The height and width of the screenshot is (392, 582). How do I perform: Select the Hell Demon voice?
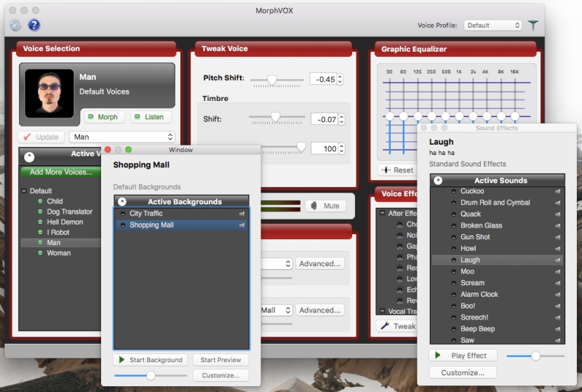[x=65, y=222]
